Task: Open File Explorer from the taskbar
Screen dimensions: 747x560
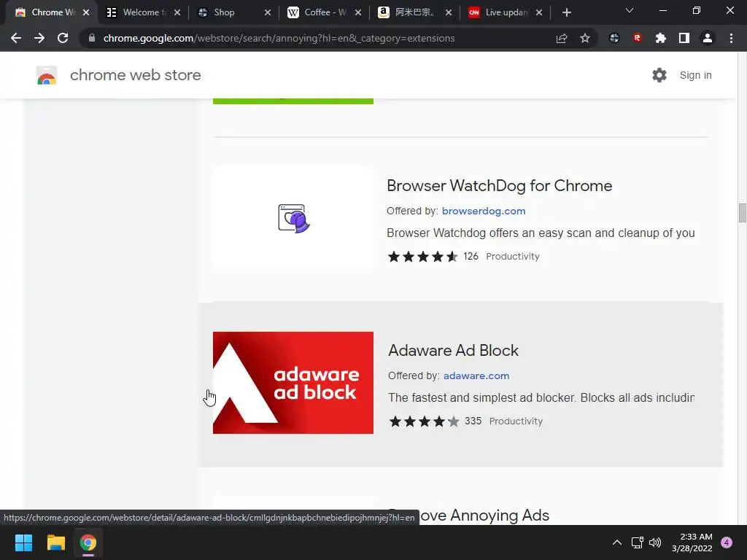Action: pyautogui.click(x=55, y=542)
